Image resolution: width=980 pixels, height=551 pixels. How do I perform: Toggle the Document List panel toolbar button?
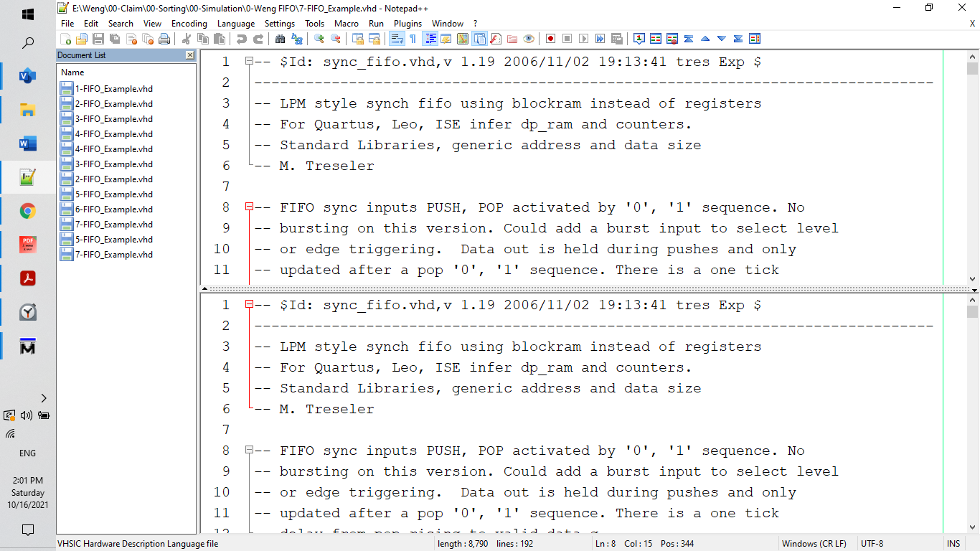click(480, 39)
